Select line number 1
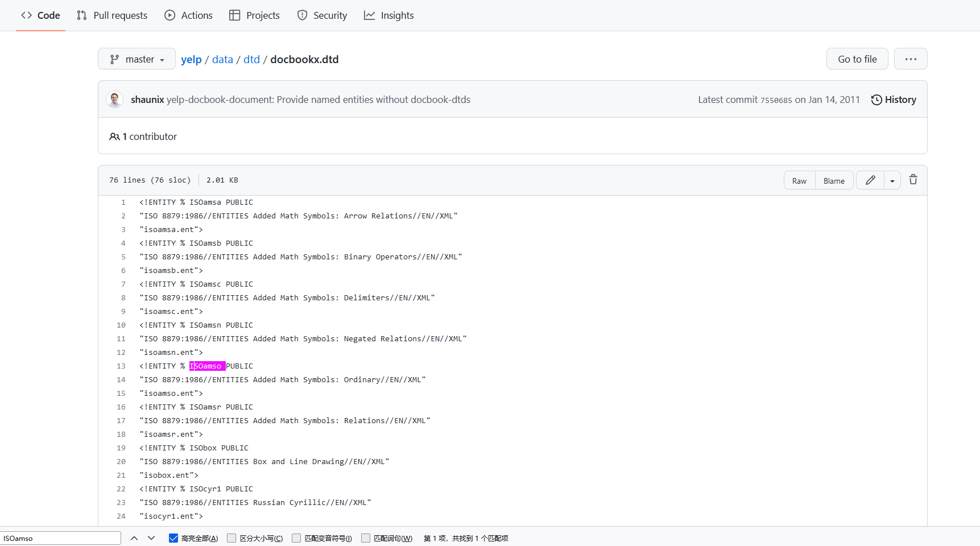The height and width of the screenshot is (546, 980). click(123, 202)
